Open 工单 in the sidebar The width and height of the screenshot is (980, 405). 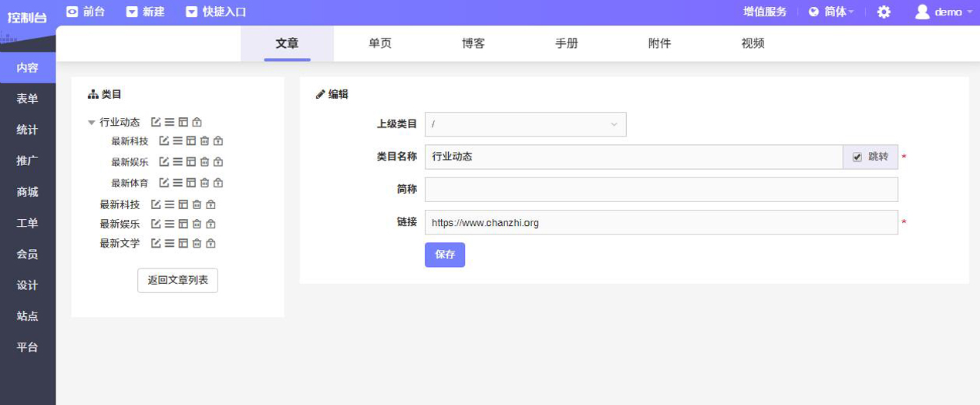click(x=28, y=223)
